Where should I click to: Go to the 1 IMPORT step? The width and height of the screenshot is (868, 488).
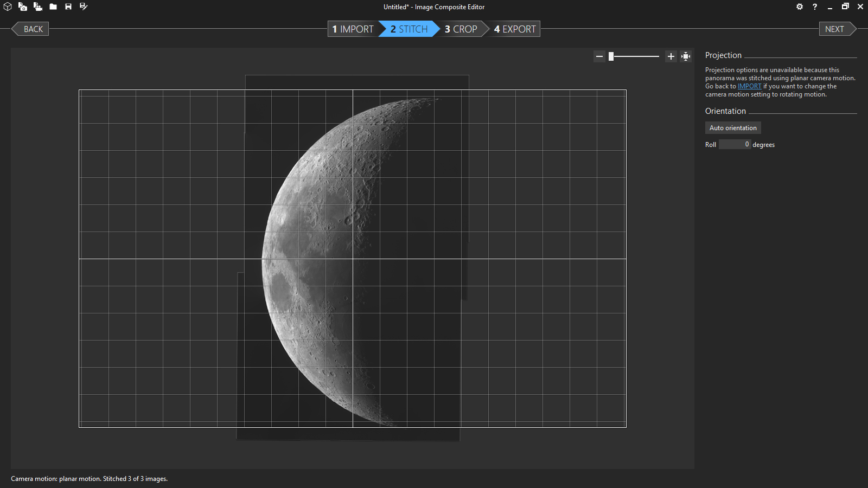(353, 29)
